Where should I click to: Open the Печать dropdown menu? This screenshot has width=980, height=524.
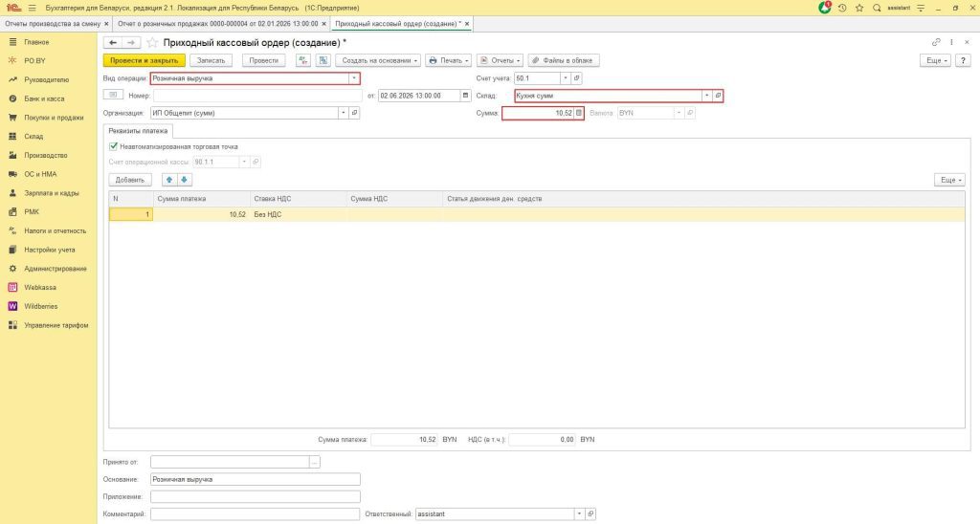447,60
